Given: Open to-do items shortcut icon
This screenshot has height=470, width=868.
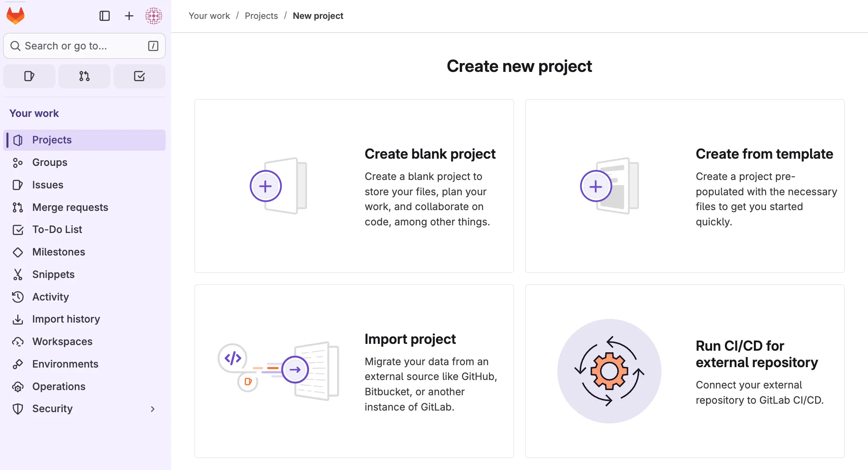Looking at the screenshot, I should tap(139, 76).
